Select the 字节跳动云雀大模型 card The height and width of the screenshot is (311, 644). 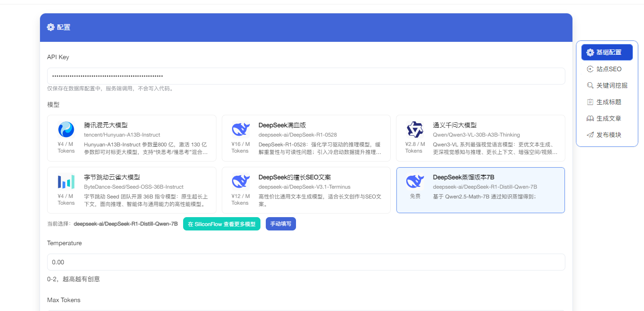(x=132, y=190)
